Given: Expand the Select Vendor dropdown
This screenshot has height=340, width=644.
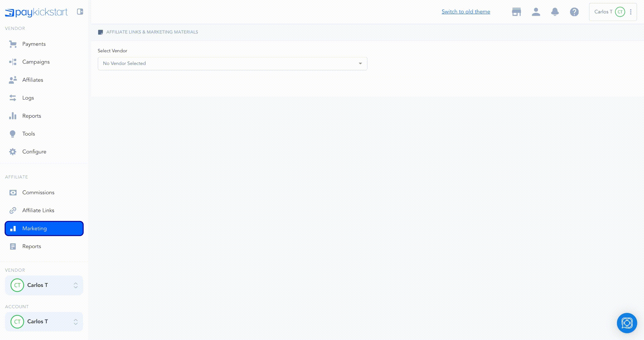Looking at the screenshot, I should [x=232, y=64].
